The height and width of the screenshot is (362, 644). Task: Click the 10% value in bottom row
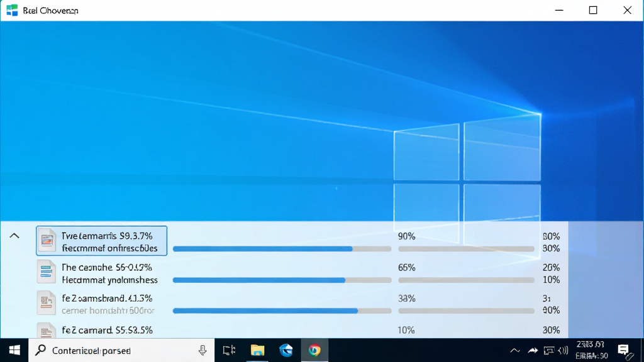point(406,330)
